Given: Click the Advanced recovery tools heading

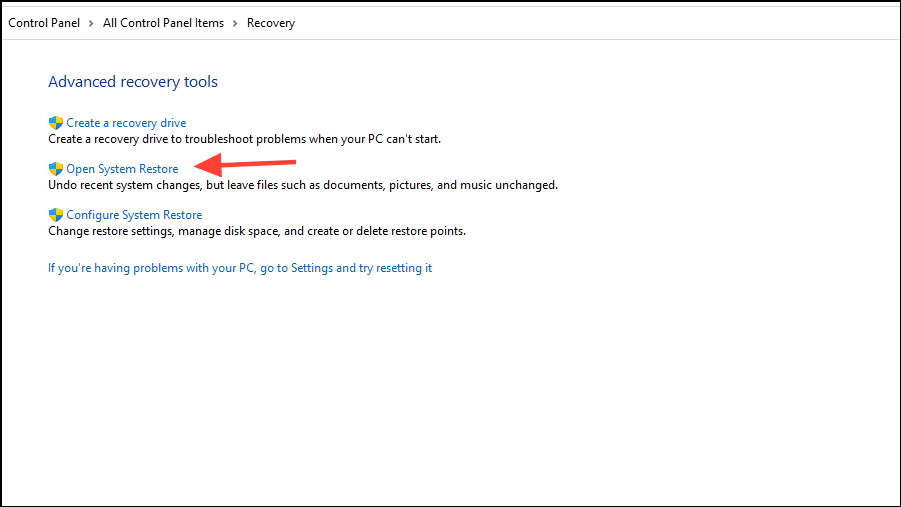Looking at the screenshot, I should [x=133, y=82].
